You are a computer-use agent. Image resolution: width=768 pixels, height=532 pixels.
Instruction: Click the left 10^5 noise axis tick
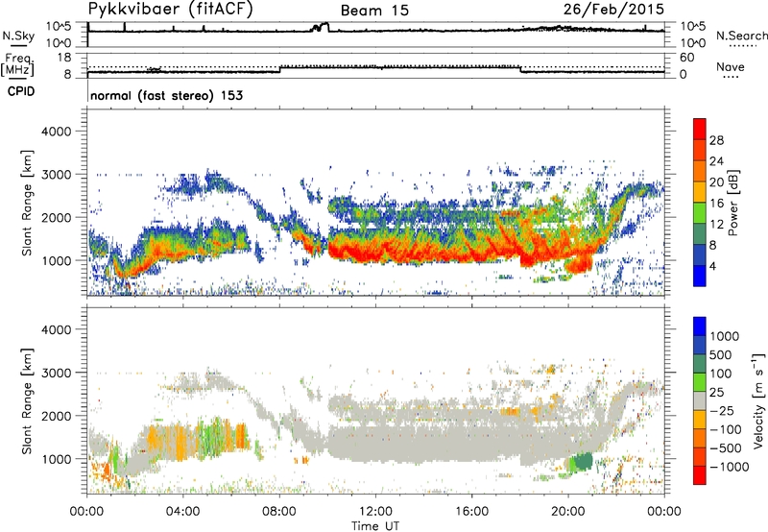click(59, 27)
